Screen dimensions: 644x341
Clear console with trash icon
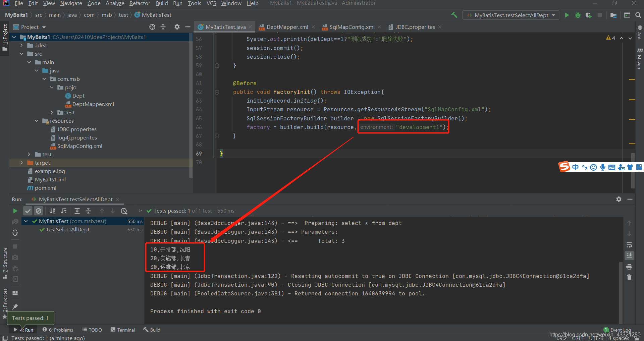point(629,277)
